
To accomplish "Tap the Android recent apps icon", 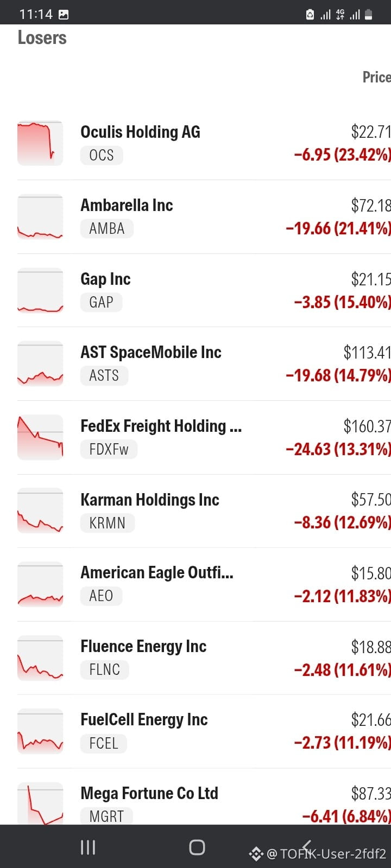I will pyautogui.click(x=88, y=847).
